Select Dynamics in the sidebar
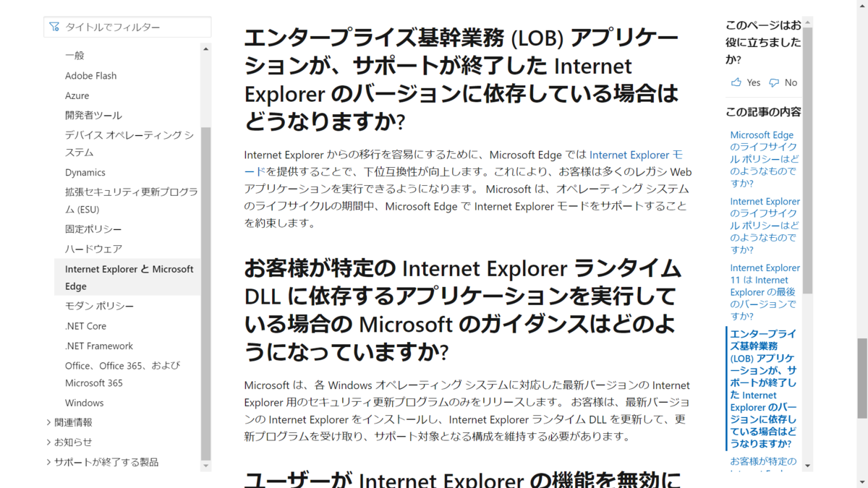Image resolution: width=868 pixels, height=488 pixels. [x=85, y=172]
